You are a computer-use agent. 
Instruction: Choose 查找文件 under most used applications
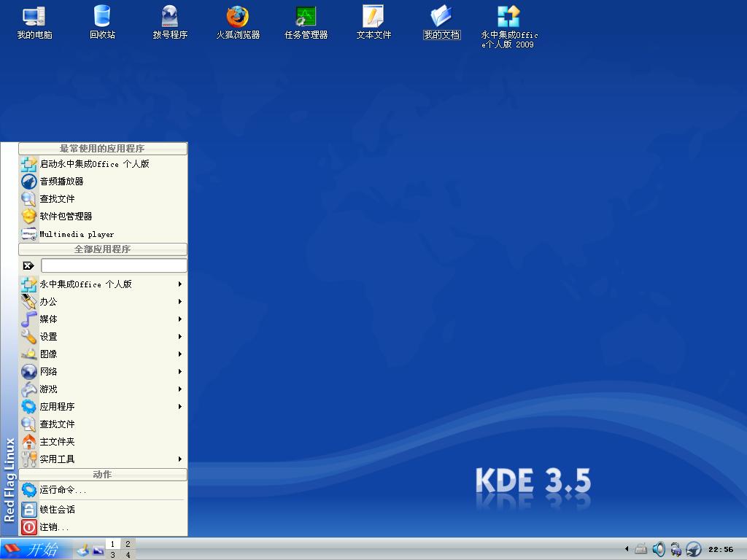point(103,199)
